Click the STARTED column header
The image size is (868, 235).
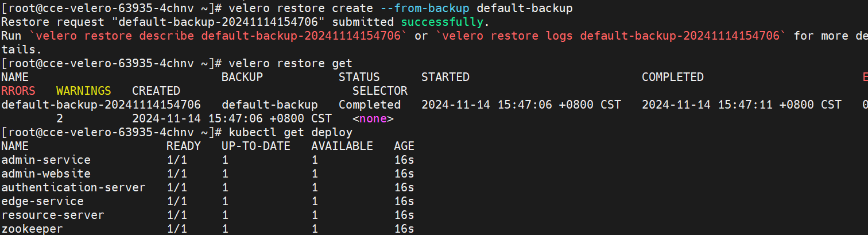[x=445, y=78]
